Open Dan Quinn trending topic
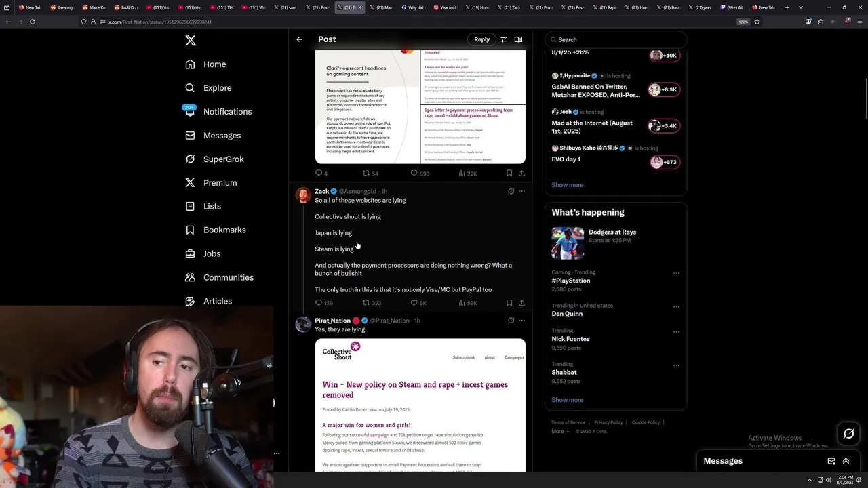868x488 pixels. coord(567,314)
